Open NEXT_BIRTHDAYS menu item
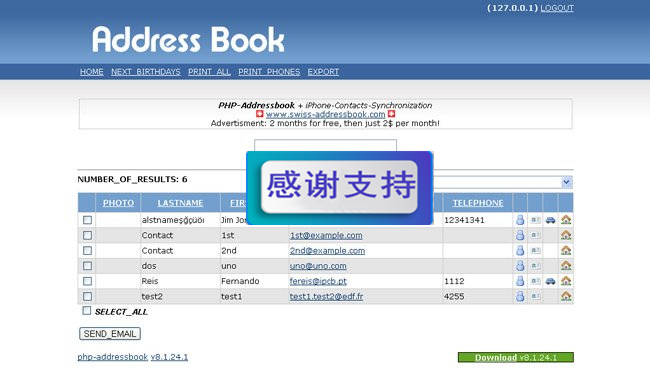This screenshot has width=650, height=377. pyautogui.click(x=146, y=72)
